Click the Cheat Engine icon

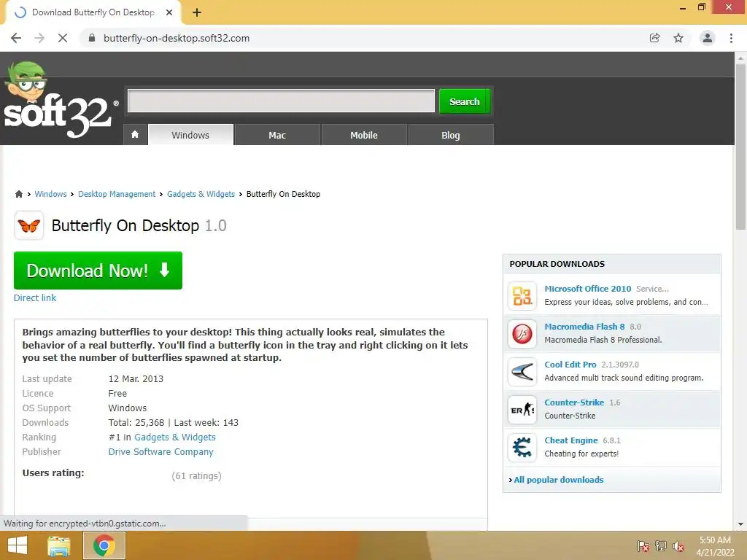coord(522,448)
